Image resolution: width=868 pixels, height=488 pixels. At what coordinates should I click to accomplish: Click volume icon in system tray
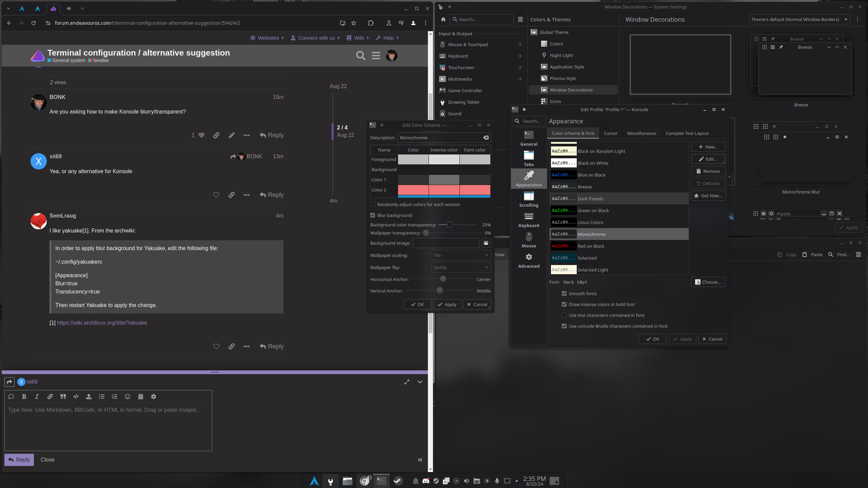coord(467,481)
